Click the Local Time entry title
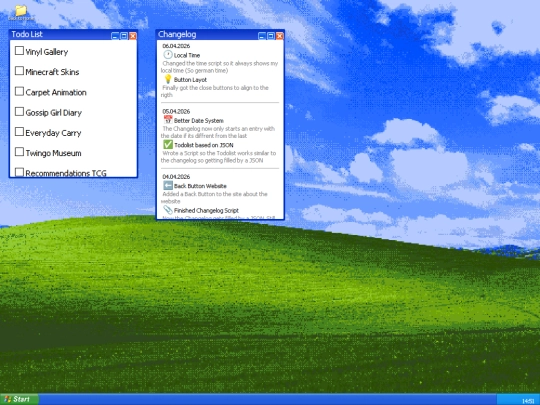Viewport: 540px width, 405px height. 187,55
